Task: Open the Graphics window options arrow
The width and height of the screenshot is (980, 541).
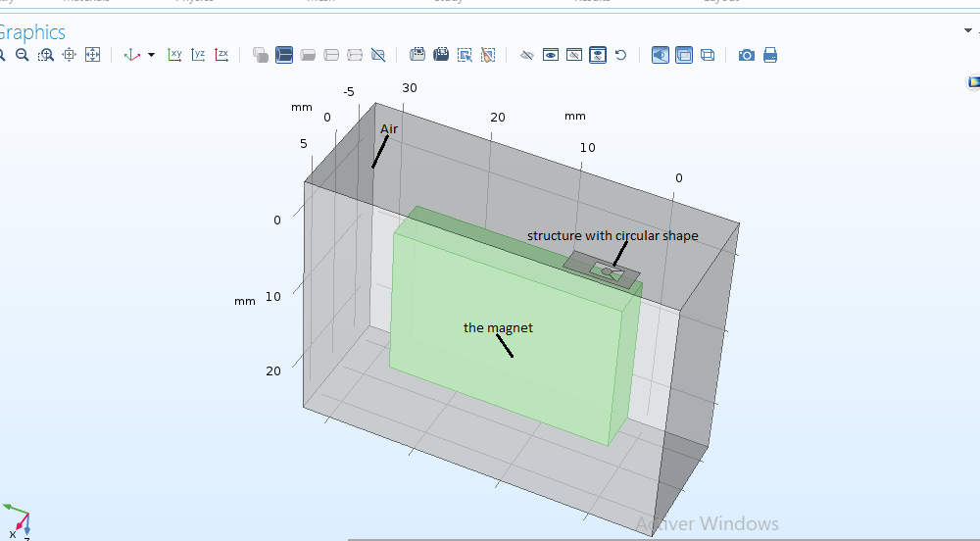Action: [x=967, y=30]
